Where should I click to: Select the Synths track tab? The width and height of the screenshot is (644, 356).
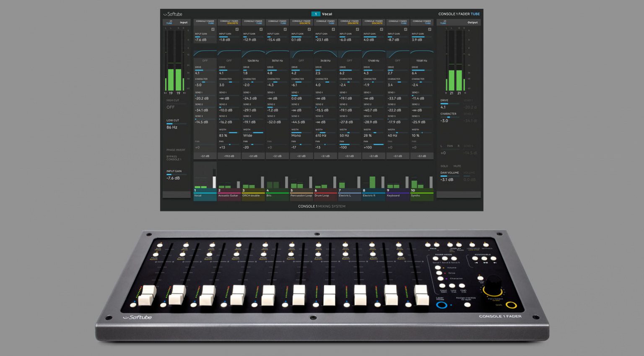(421, 195)
